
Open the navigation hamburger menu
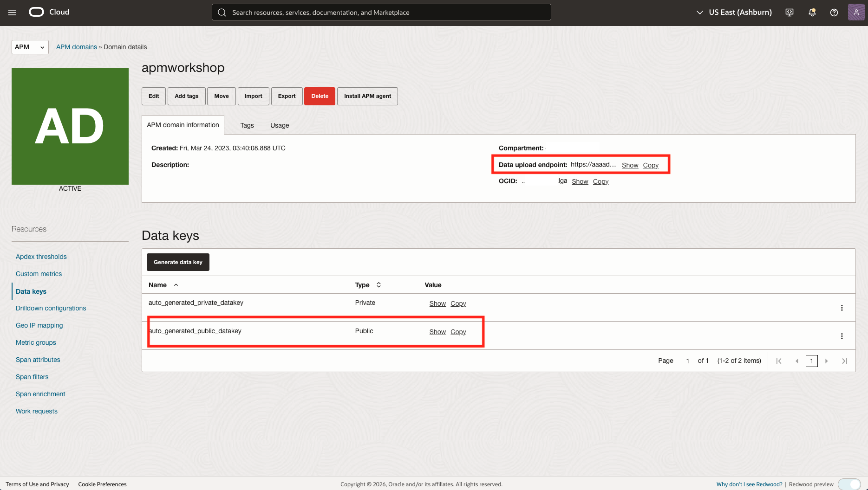12,13
